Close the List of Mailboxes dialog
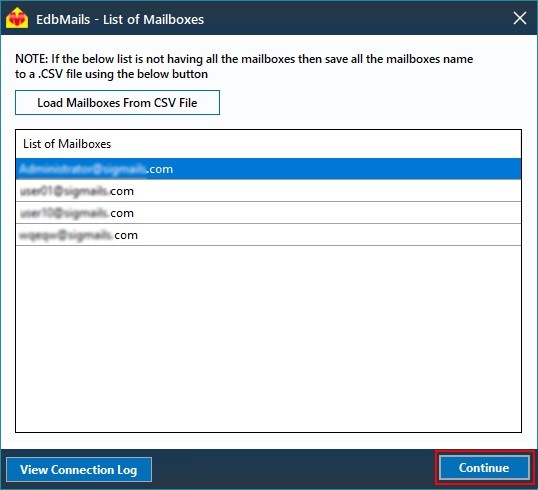The height and width of the screenshot is (490, 538). pos(519,19)
